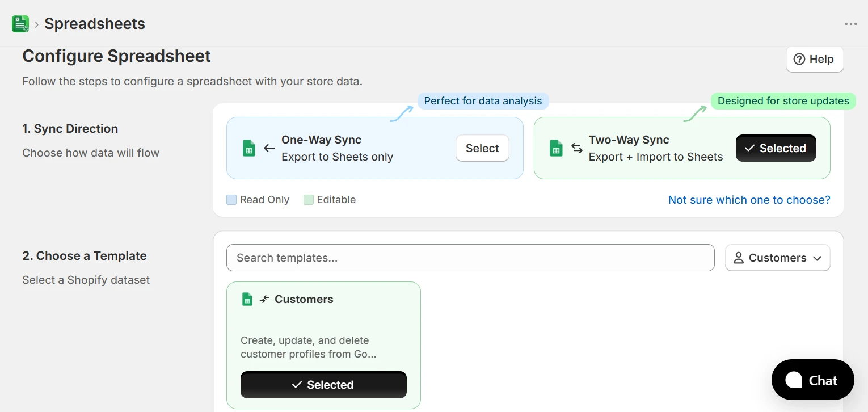
Task: Click the Search templates field
Action: pos(470,258)
